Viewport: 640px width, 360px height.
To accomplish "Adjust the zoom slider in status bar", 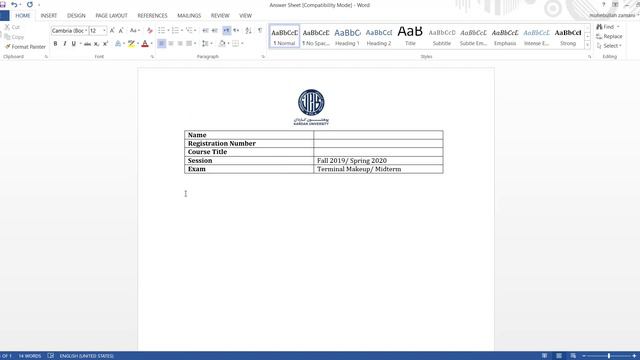I will pyautogui.click(x=609, y=356).
